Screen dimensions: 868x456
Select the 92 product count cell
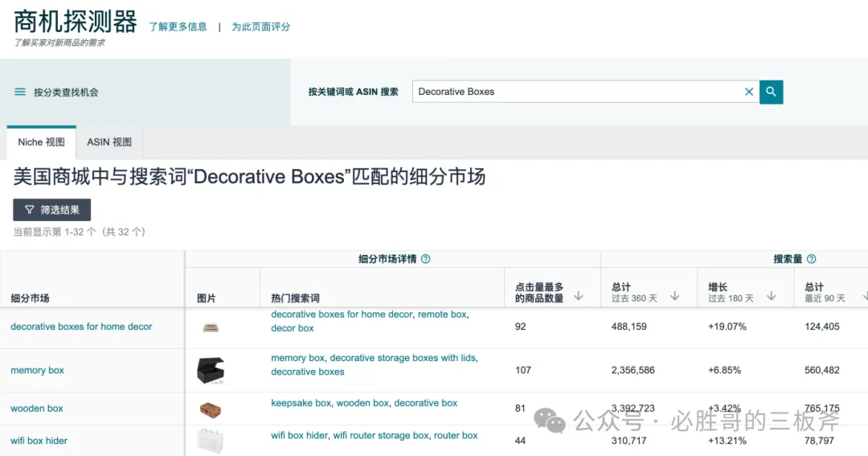click(520, 327)
